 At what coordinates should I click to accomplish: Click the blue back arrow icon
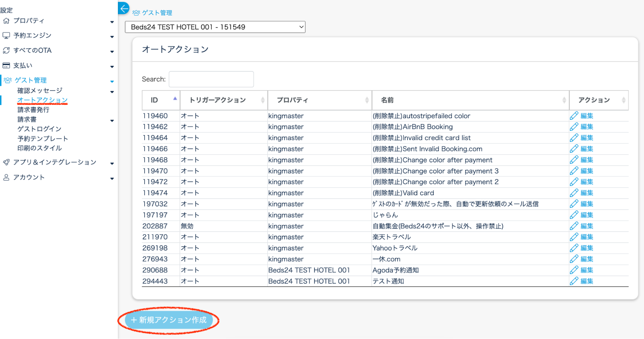124,8
